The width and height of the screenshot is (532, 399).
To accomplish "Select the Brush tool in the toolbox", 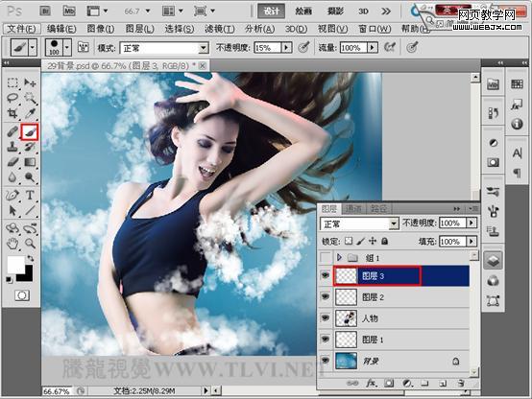I will click(30, 131).
